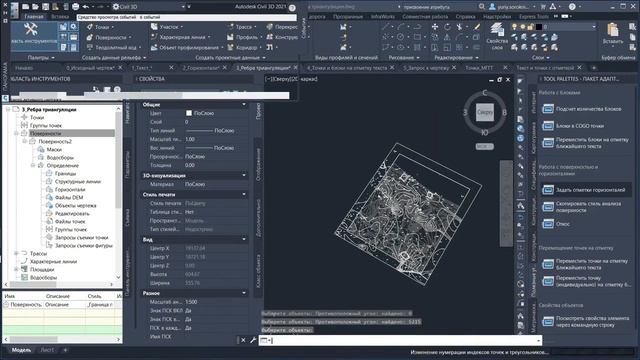Switch to the Главная ribbon tab

[33, 17]
